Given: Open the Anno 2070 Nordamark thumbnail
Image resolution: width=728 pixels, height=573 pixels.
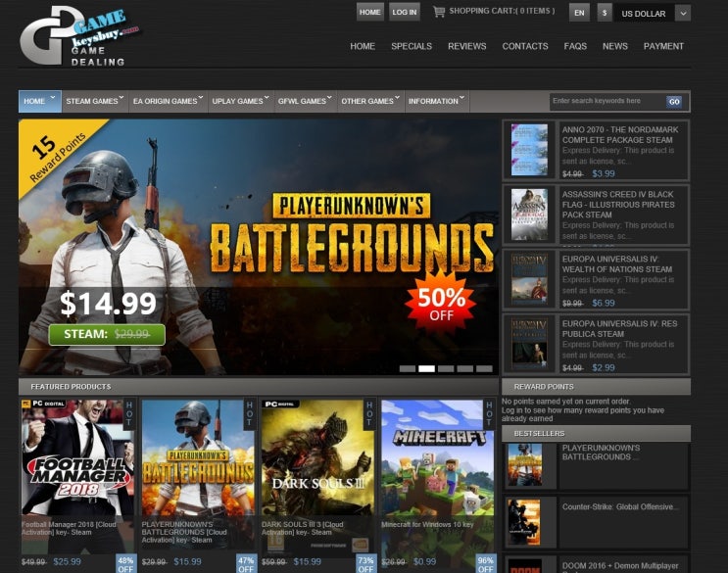Looking at the screenshot, I should click(529, 150).
